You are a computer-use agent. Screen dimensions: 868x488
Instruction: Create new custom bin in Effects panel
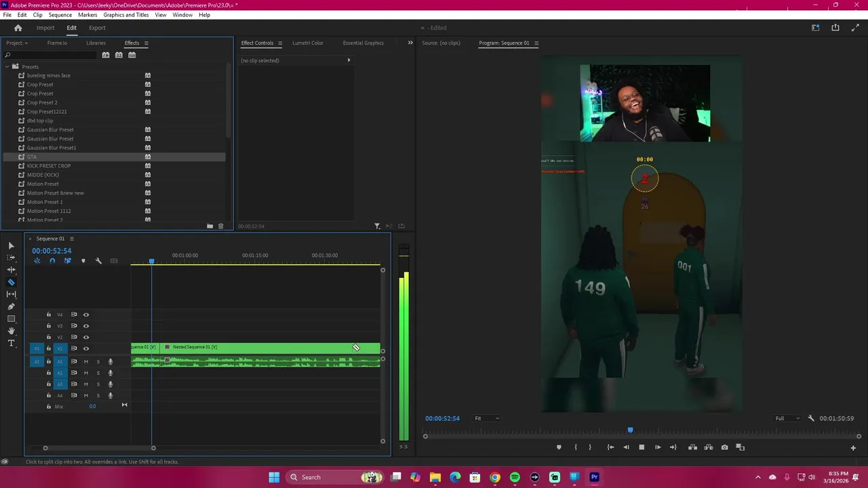point(210,226)
